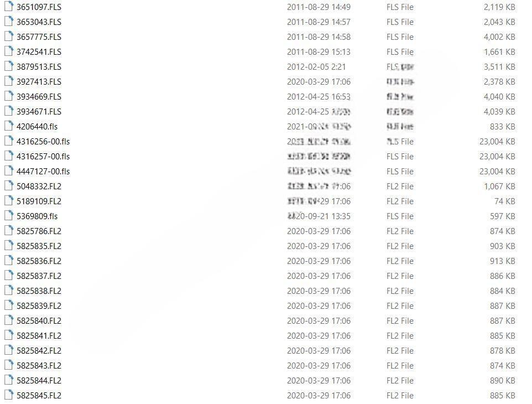Choose the file 3742541.FLS
The height and width of the screenshot is (404, 532).
(39, 52)
